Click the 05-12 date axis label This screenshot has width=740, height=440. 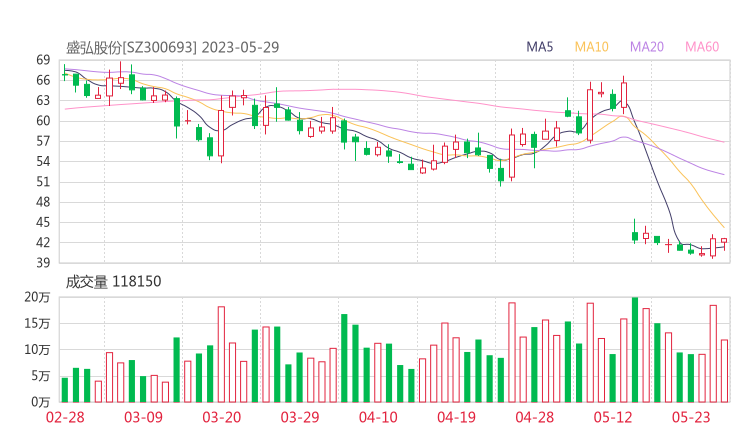[613, 417]
